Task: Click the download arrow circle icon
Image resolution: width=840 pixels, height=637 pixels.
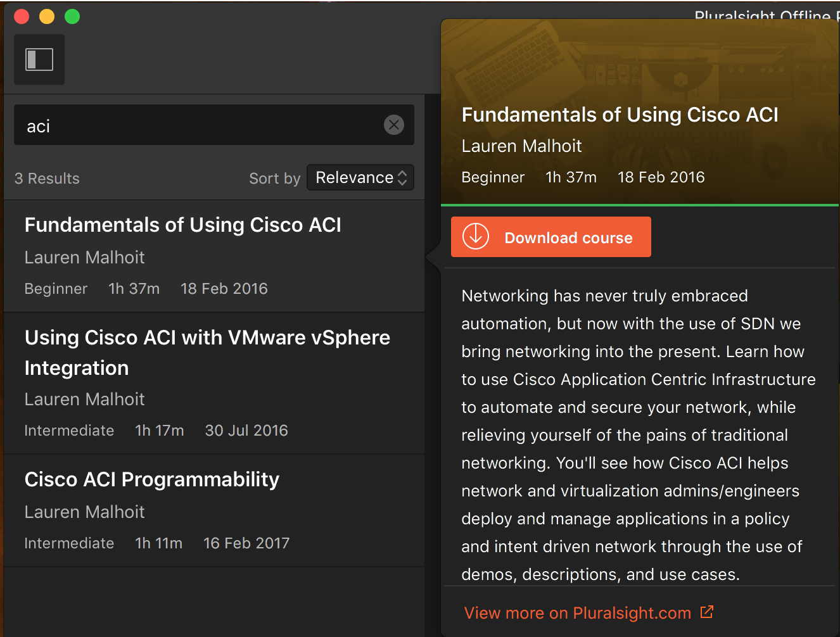Action: (x=476, y=237)
